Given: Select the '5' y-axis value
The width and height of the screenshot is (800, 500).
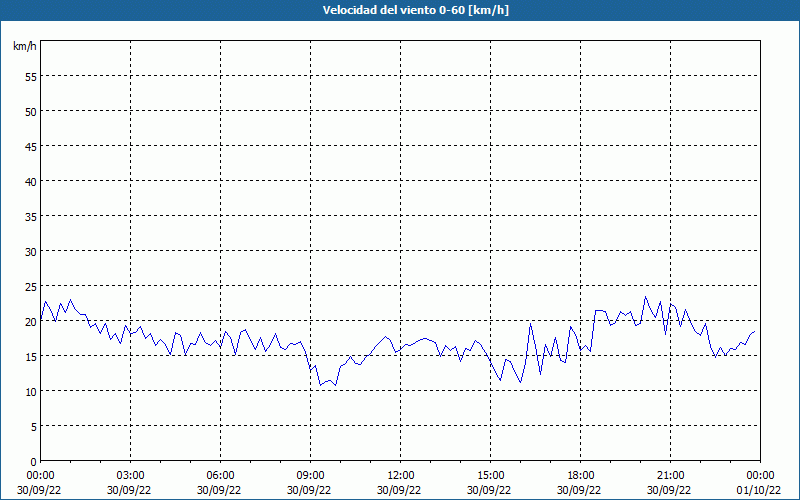Looking at the screenshot, I should [x=34, y=427].
